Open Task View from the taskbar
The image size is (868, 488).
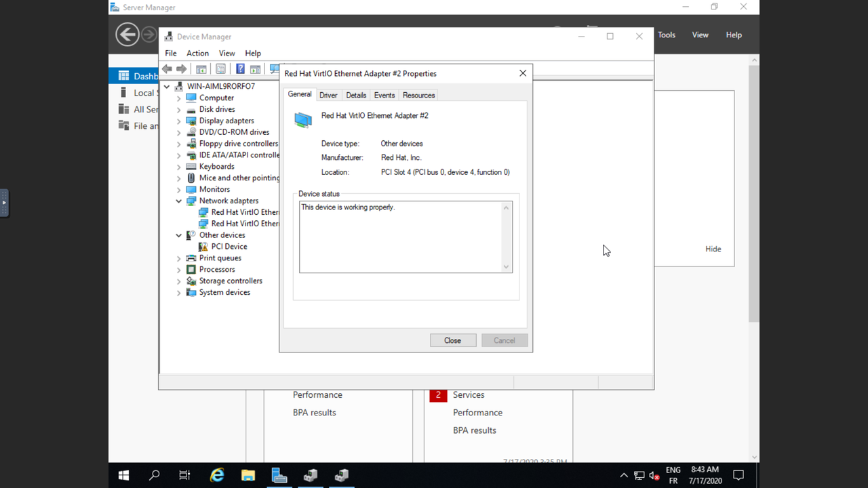pyautogui.click(x=184, y=475)
